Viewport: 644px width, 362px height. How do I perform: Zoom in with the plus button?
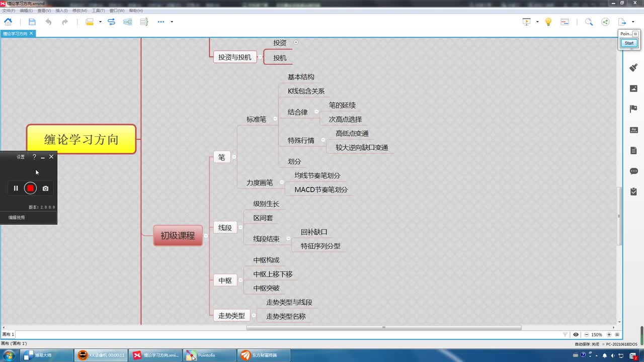609,334
